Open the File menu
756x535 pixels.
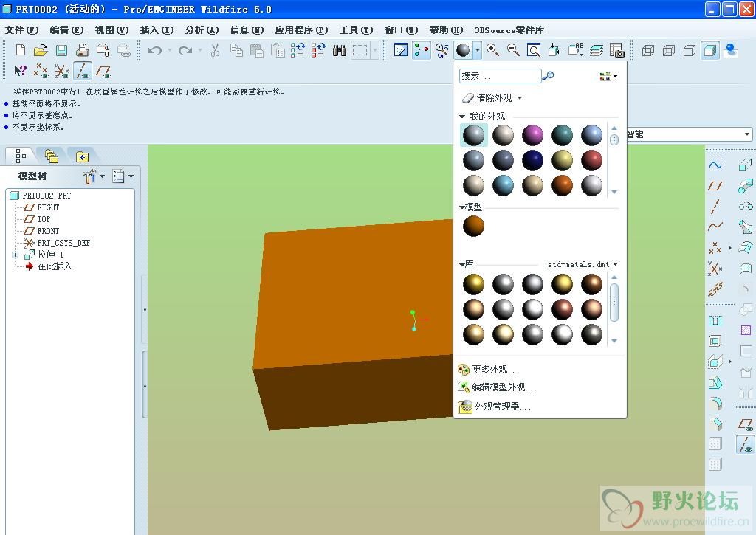click(21, 30)
